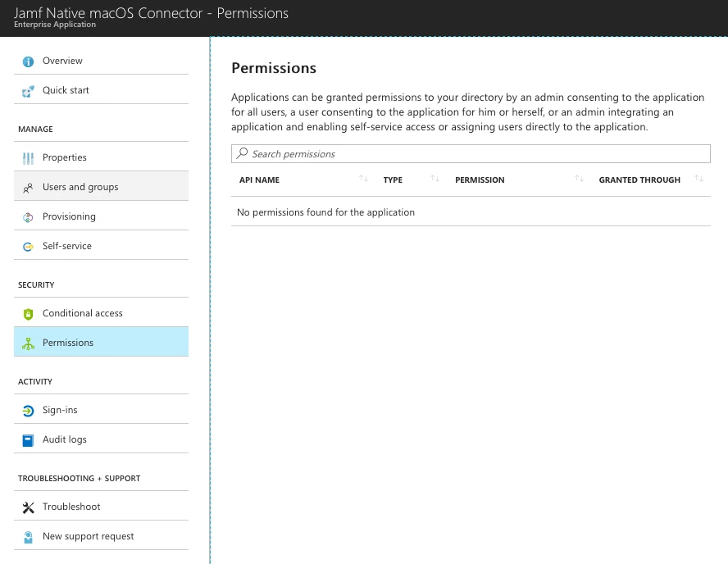Create a New support request
728x564 pixels.
[101, 536]
